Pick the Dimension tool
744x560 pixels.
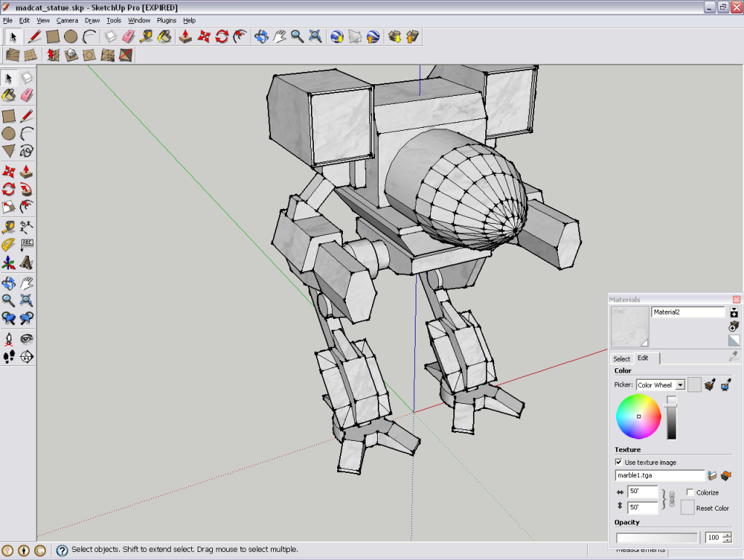(x=27, y=227)
